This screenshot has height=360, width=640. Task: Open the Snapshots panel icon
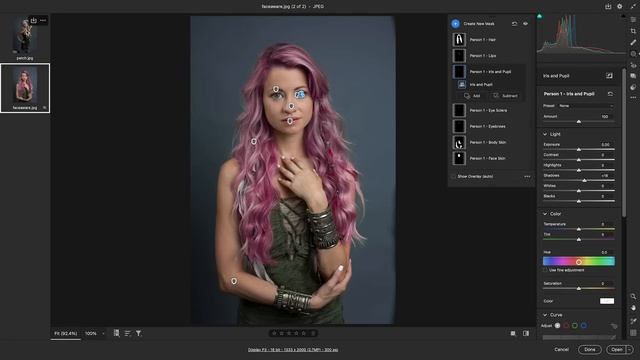pos(633,76)
